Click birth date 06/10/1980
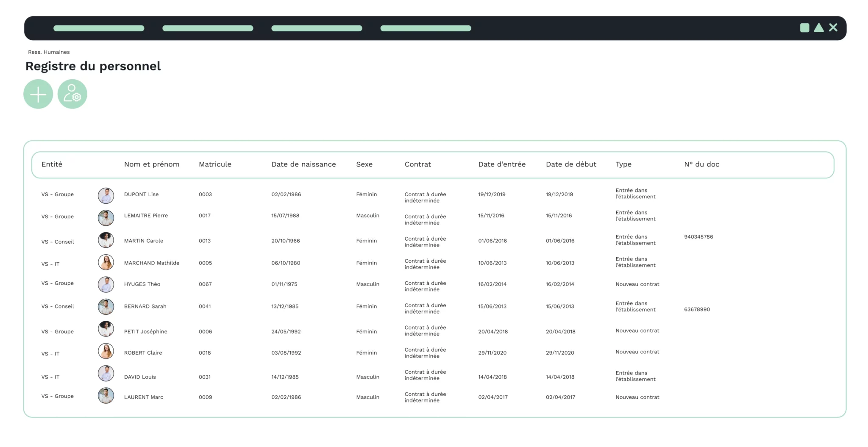 point(286,263)
